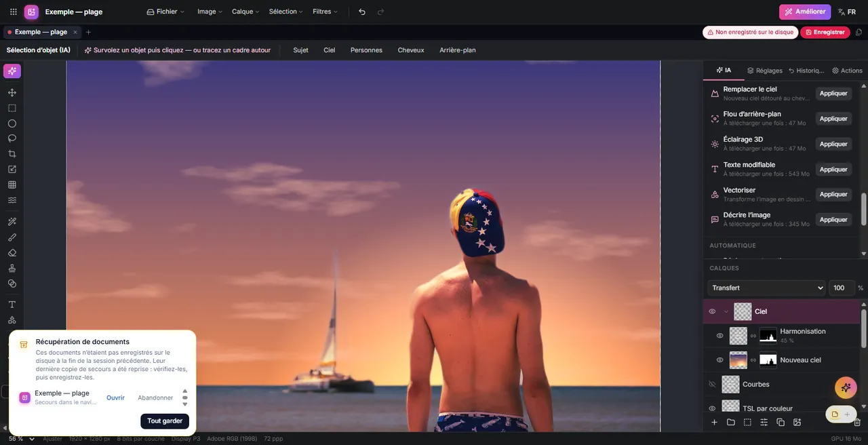
Task: Duplicate the selected layer
Action: pyautogui.click(x=781, y=422)
